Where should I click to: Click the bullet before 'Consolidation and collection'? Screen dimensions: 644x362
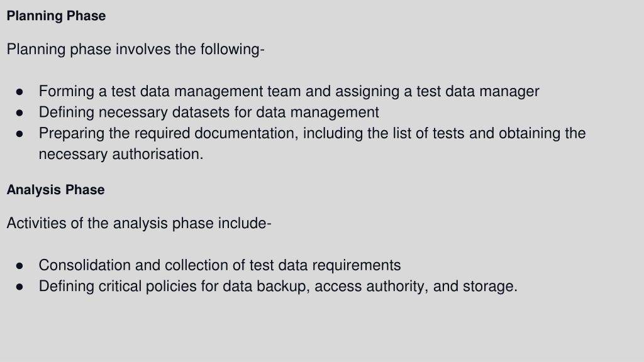pyautogui.click(x=19, y=266)
